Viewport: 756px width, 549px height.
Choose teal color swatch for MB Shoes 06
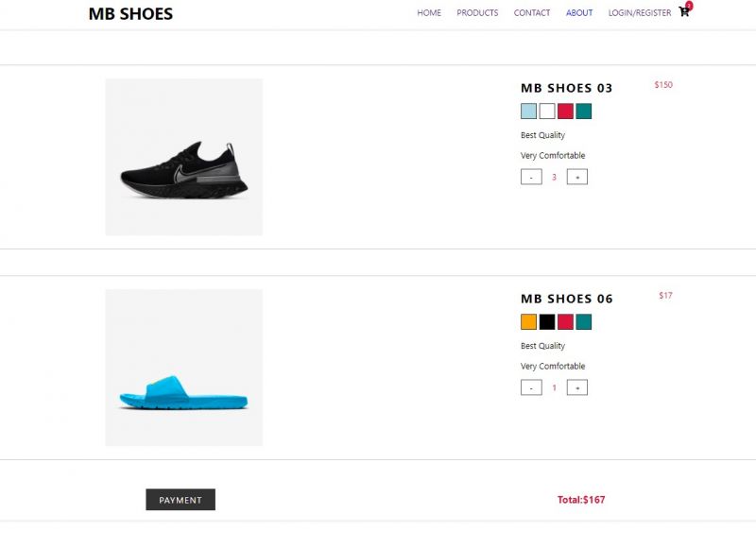583,322
